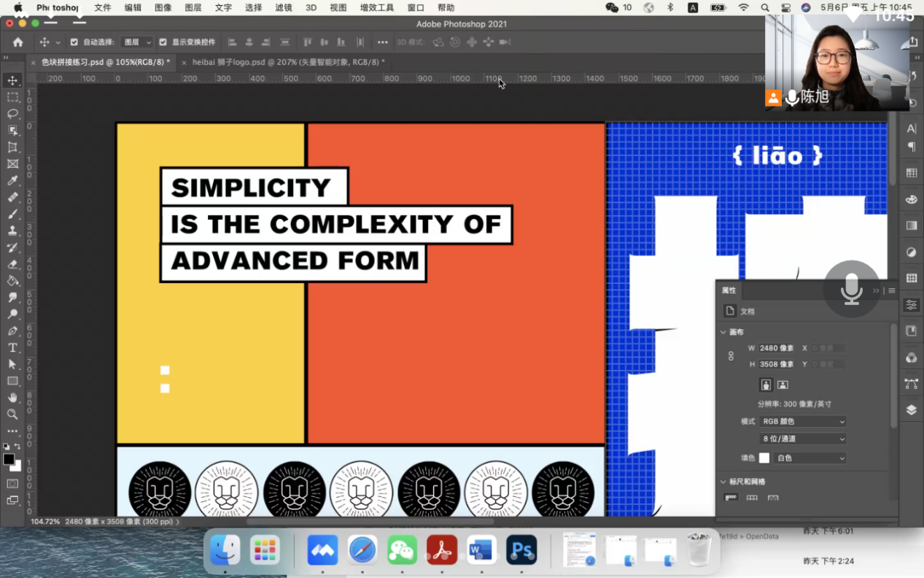Open the Layers panel icon
The height and width of the screenshot is (578, 924).
[x=911, y=410]
